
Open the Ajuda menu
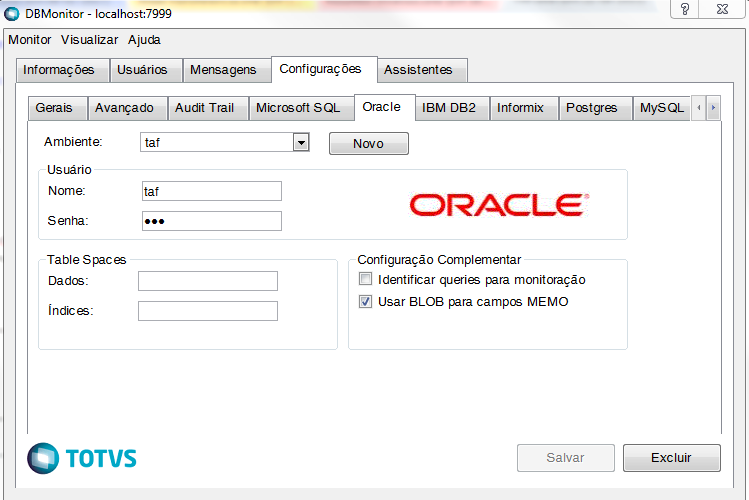(144, 40)
